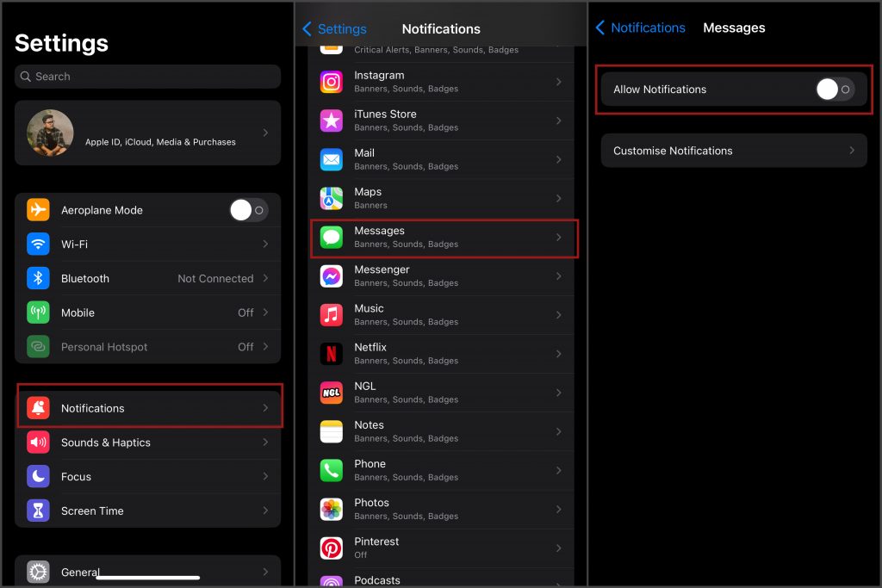This screenshot has height=588, width=882.
Task: Open Customise Notifications
Action: (x=733, y=151)
